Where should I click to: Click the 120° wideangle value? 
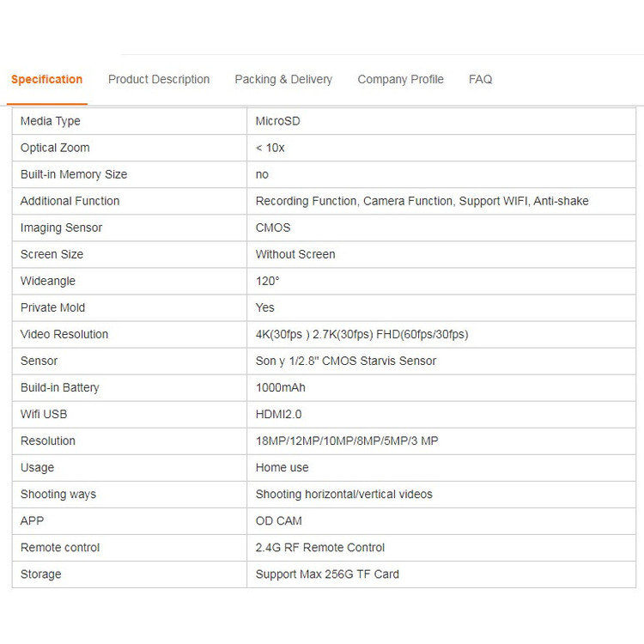tap(268, 281)
